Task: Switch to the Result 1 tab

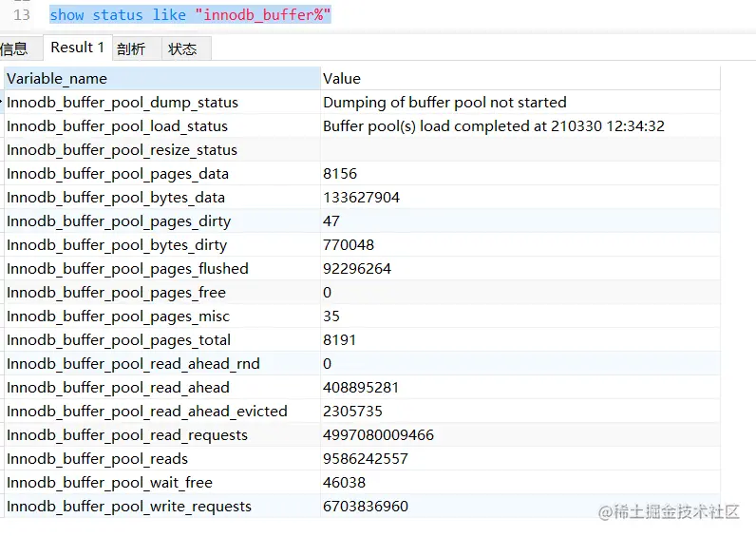Action: [x=78, y=48]
